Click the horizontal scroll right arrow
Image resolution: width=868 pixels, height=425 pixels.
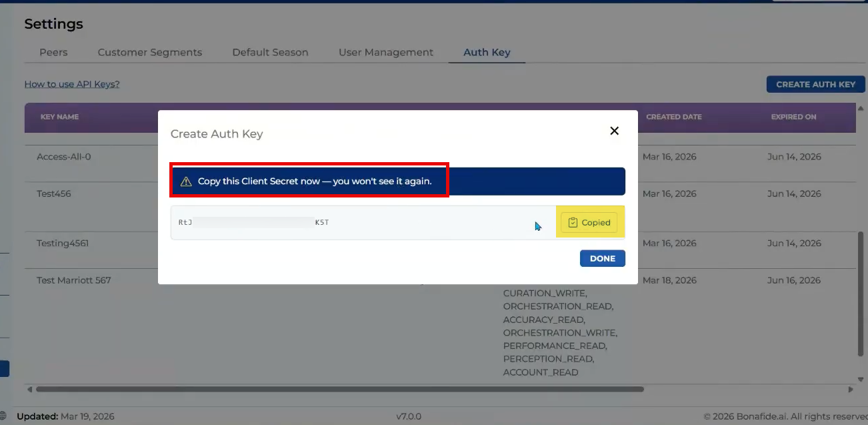[x=851, y=389]
